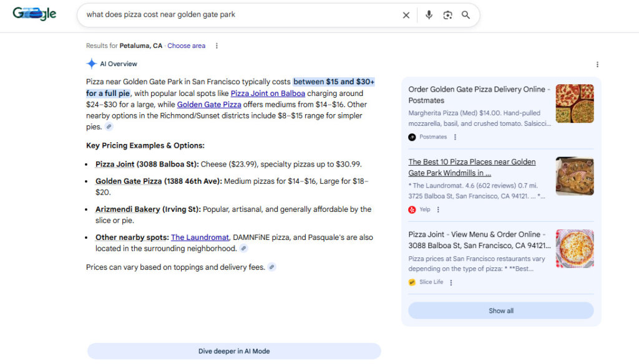The width and height of the screenshot is (639, 364).
Task: Open options menu beside Choose area
Action: (x=217, y=45)
